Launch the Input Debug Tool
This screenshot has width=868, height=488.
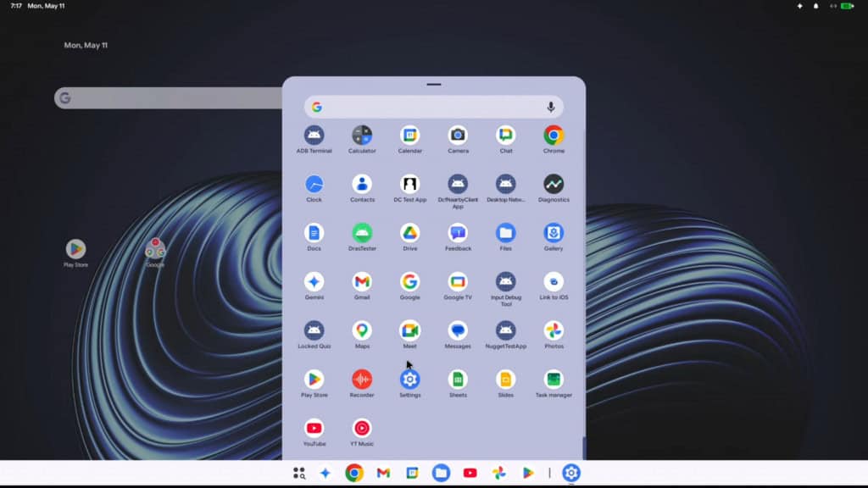[x=505, y=281]
